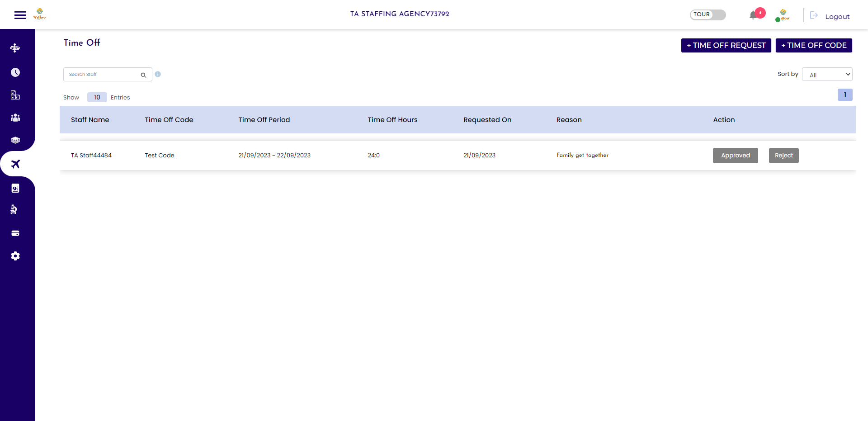Open the staff team icon in the sidebar
The width and height of the screenshot is (868, 421).
click(15, 118)
